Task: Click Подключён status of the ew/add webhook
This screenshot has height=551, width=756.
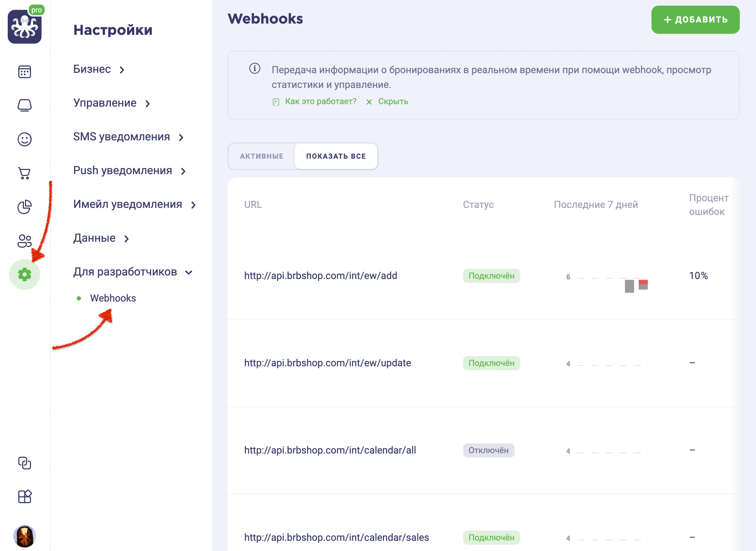Action: [491, 276]
